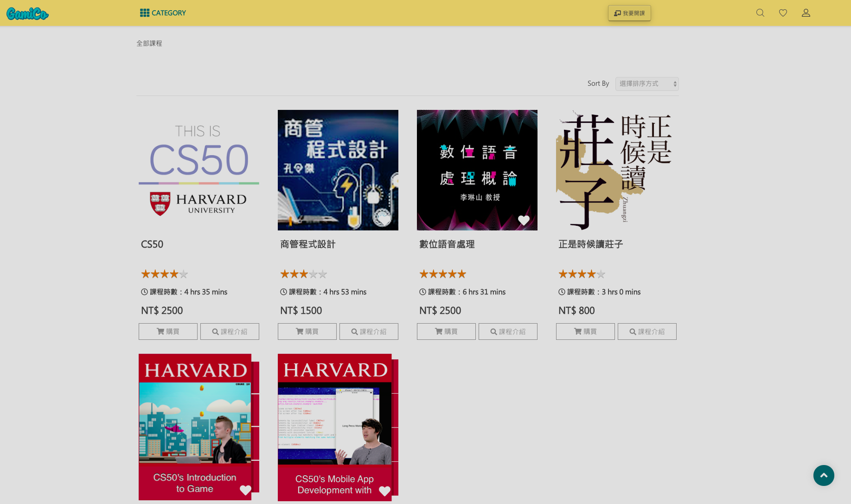Image resolution: width=851 pixels, height=504 pixels.
Task: Click the GamiCo logo
Action: coord(27,13)
